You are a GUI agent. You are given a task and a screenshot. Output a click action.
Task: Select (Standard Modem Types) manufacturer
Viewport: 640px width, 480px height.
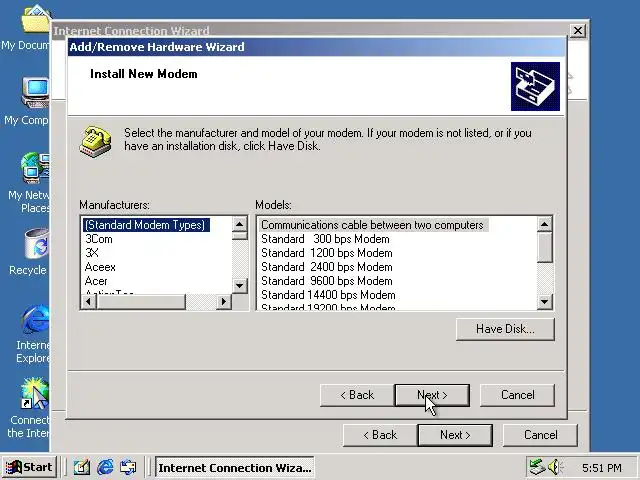pyautogui.click(x=145, y=225)
